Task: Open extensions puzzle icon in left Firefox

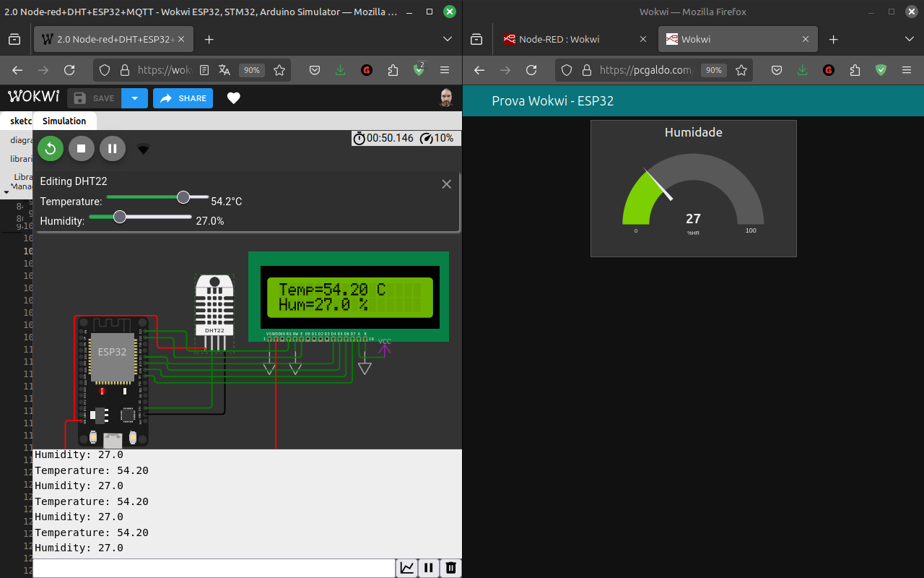Action: click(393, 70)
